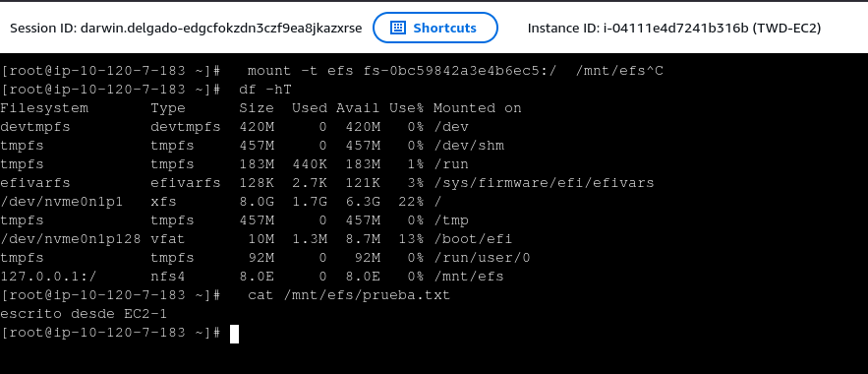Click the terminal cursor at the prompt

pyautogui.click(x=234, y=334)
